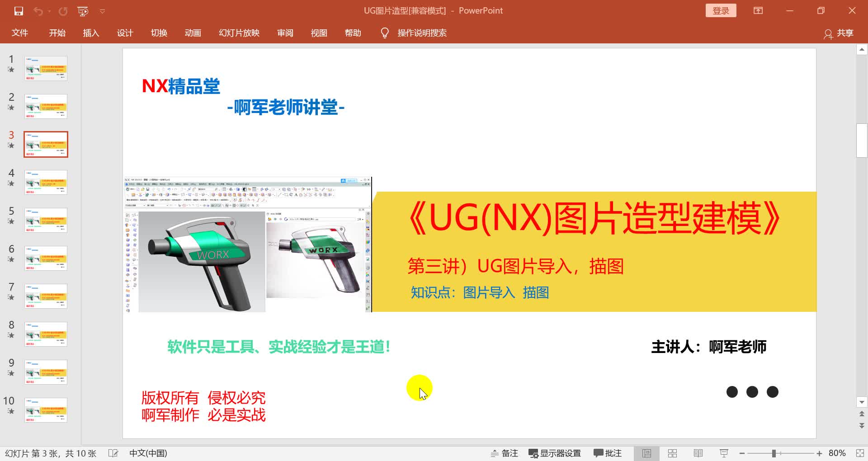Click the zoom slider handle
Image resolution: width=868 pixels, height=461 pixels.
coord(774,453)
